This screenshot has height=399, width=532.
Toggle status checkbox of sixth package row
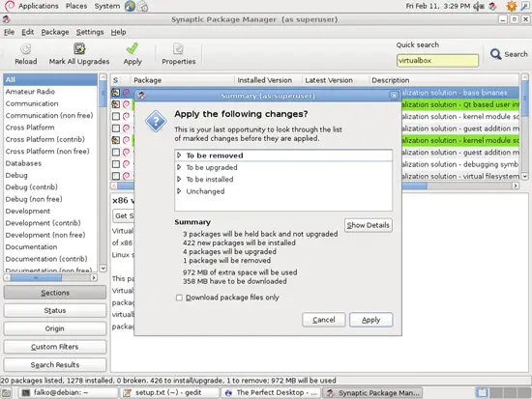pyautogui.click(x=116, y=152)
